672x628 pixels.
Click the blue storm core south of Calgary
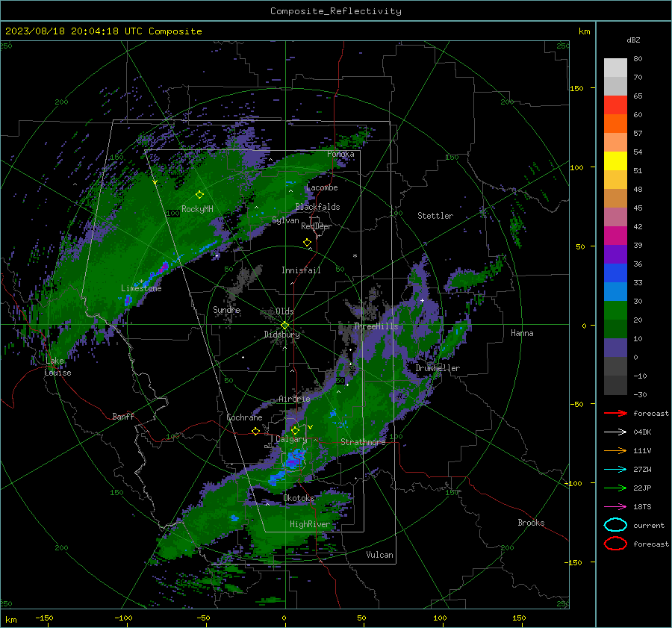point(294,459)
